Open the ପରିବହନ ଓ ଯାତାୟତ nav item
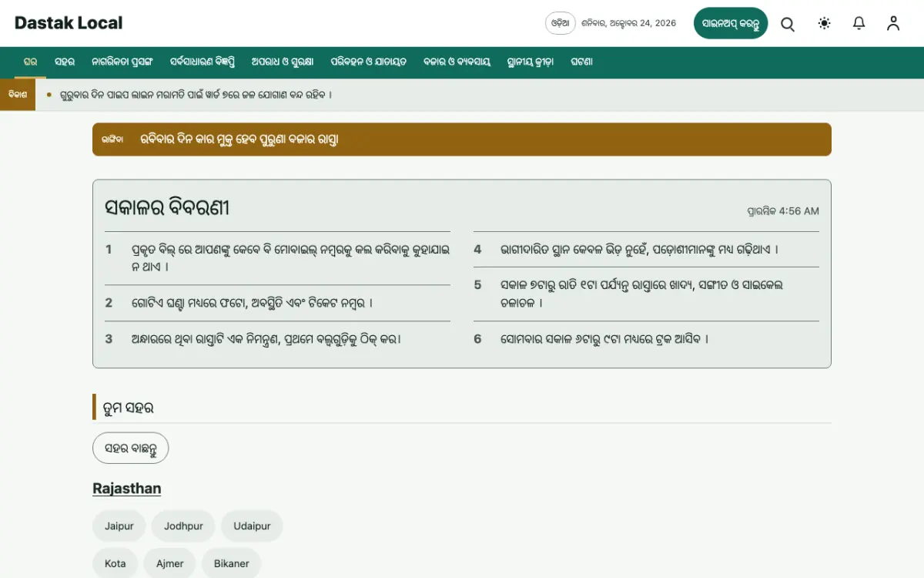Image resolution: width=924 pixels, height=578 pixels. pos(369,62)
